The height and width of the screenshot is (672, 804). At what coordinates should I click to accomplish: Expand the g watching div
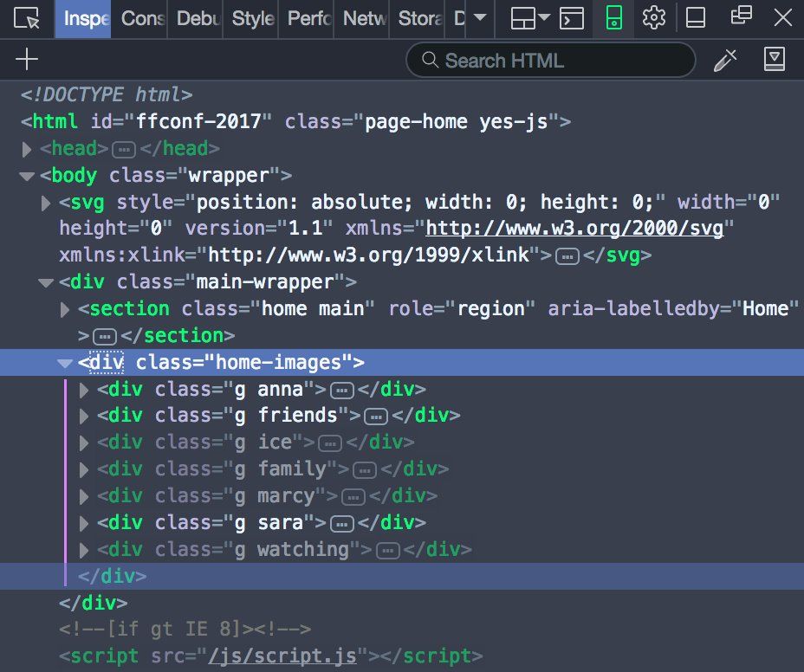click(x=83, y=550)
